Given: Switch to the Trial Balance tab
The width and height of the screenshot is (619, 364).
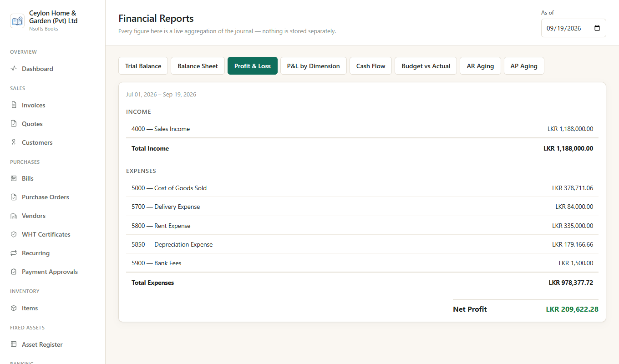Looking at the screenshot, I should coord(143,66).
